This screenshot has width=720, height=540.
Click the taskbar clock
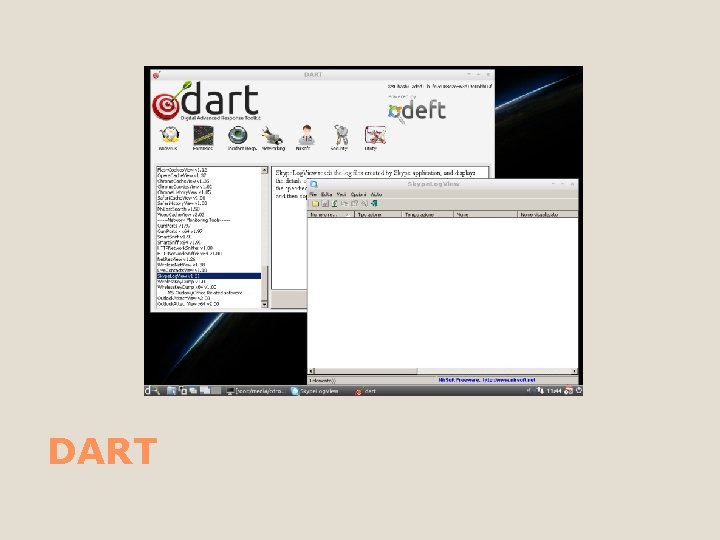554,391
